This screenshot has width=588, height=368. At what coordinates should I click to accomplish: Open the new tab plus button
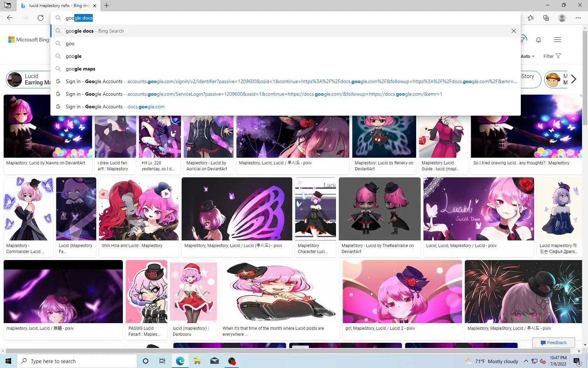click(x=107, y=5)
